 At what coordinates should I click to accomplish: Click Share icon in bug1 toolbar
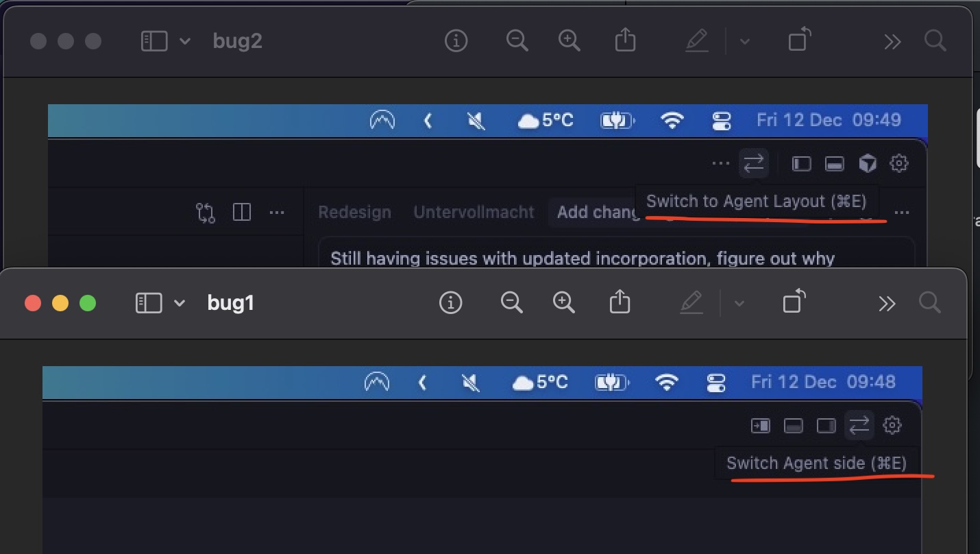click(x=620, y=302)
